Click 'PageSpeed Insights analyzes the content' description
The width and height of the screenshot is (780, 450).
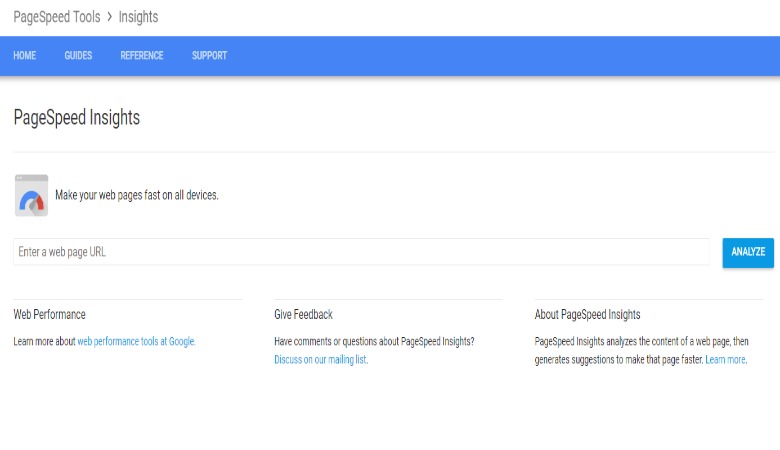click(642, 351)
